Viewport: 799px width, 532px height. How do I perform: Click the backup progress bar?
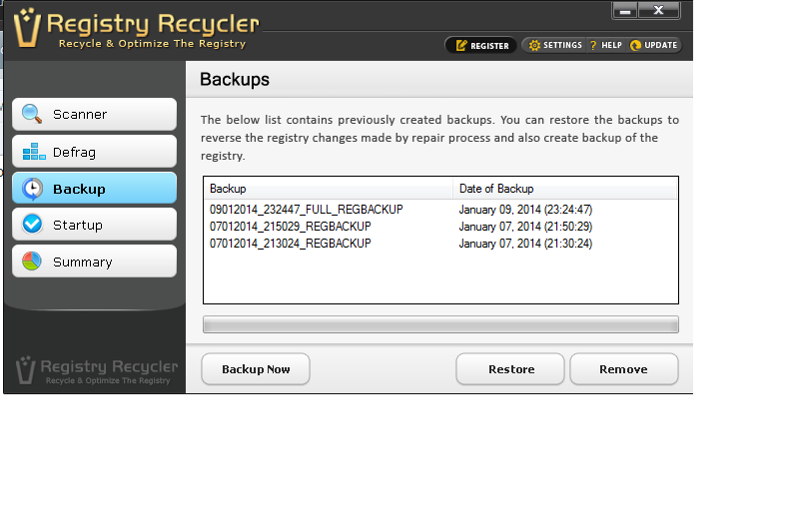pyautogui.click(x=440, y=324)
